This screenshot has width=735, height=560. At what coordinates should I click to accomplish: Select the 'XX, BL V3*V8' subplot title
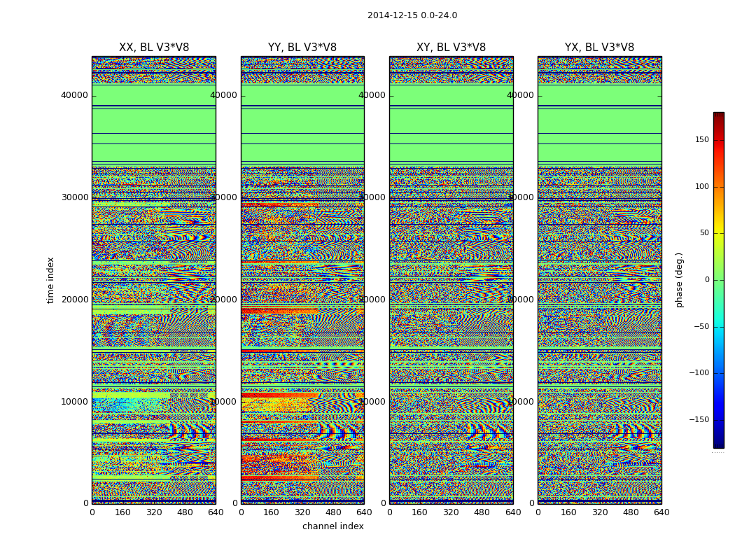[x=154, y=48]
